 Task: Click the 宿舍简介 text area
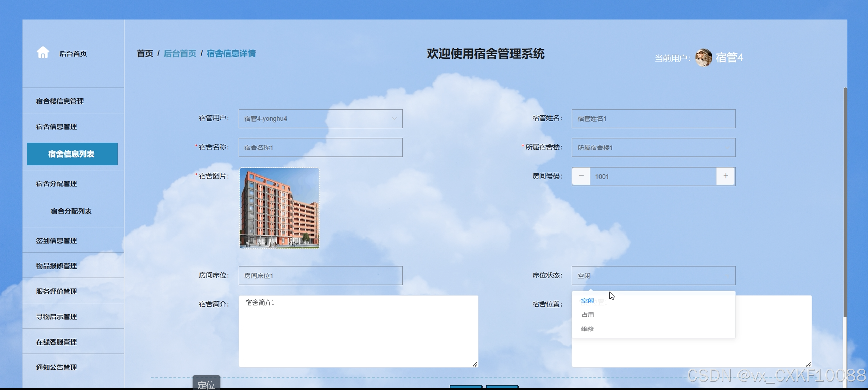[x=358, y=331]
